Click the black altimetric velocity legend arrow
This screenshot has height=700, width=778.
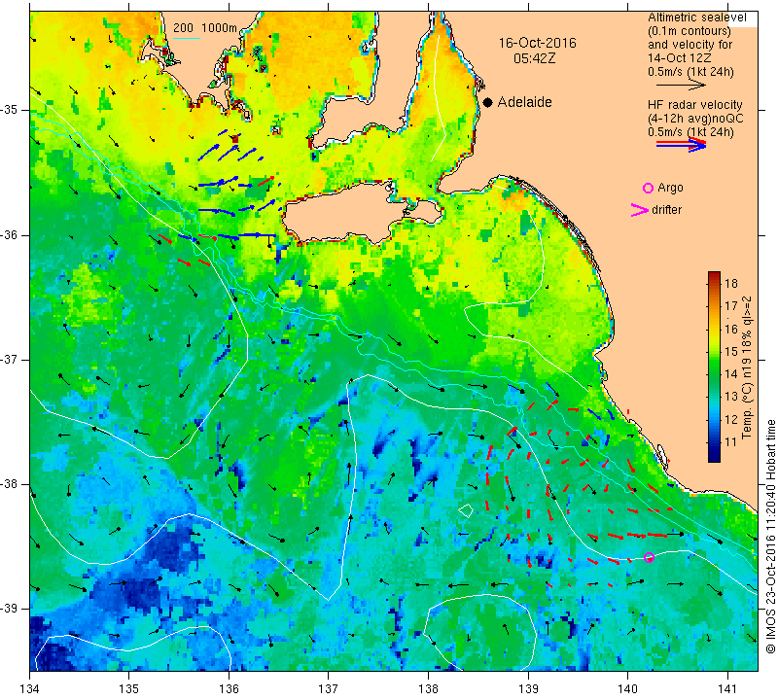(x=681, y=86)
